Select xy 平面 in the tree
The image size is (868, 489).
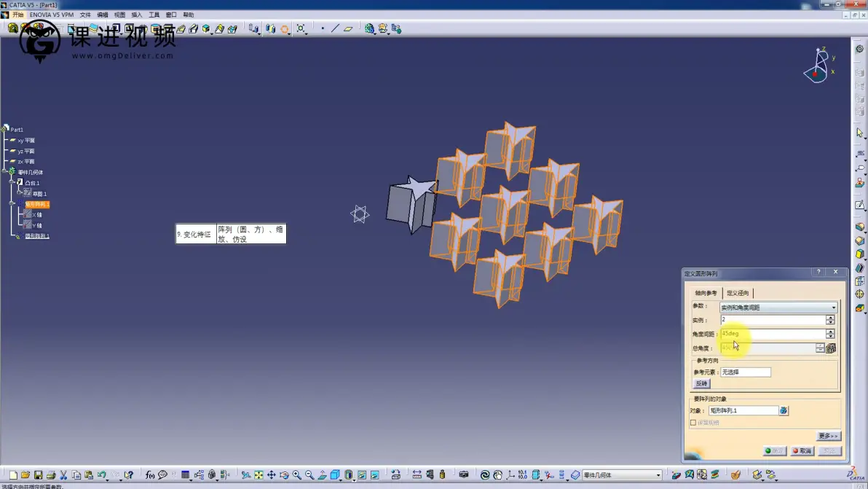click(x=25, y=141)
